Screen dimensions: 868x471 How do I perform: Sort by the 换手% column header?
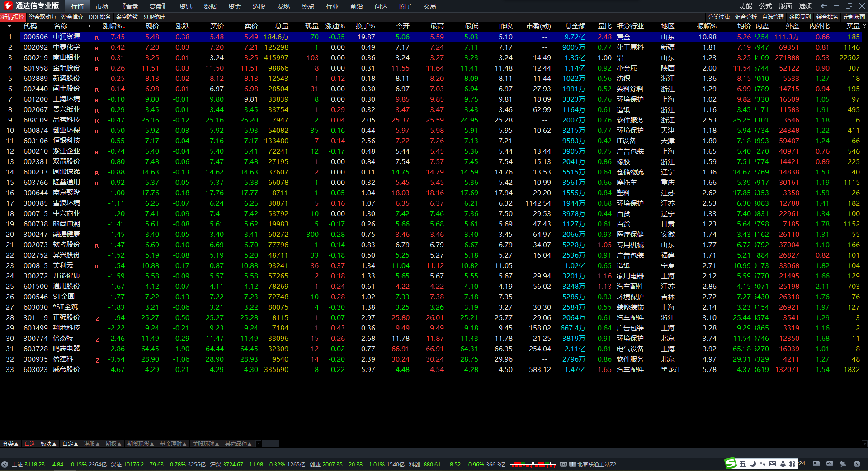click(365, 26)
